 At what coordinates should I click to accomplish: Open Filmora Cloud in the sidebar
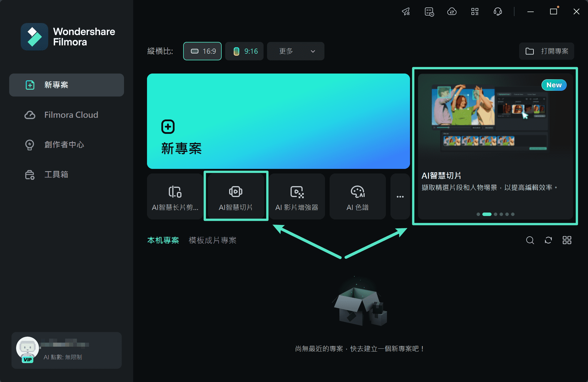(x=67, y=115)
